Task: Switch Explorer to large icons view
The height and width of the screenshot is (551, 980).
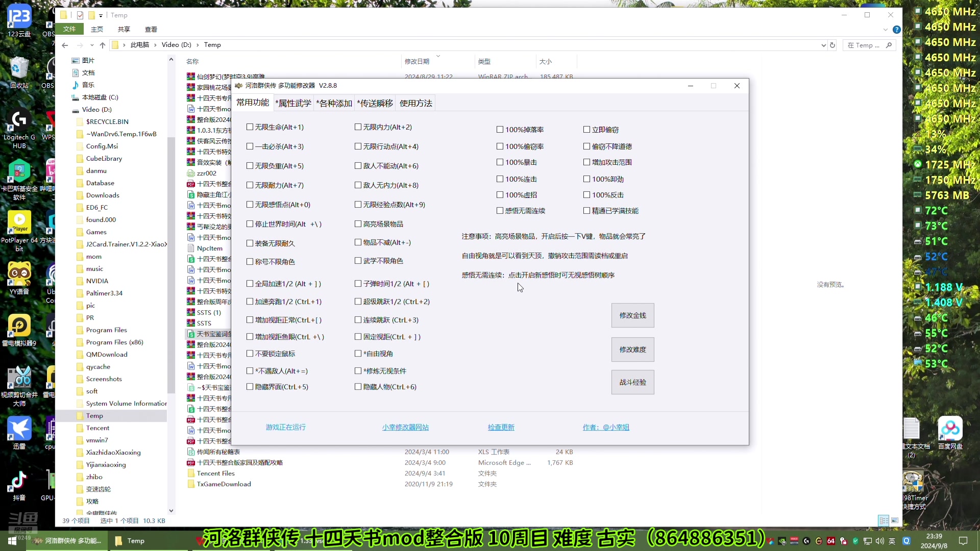Action: [x=895, y=520]
